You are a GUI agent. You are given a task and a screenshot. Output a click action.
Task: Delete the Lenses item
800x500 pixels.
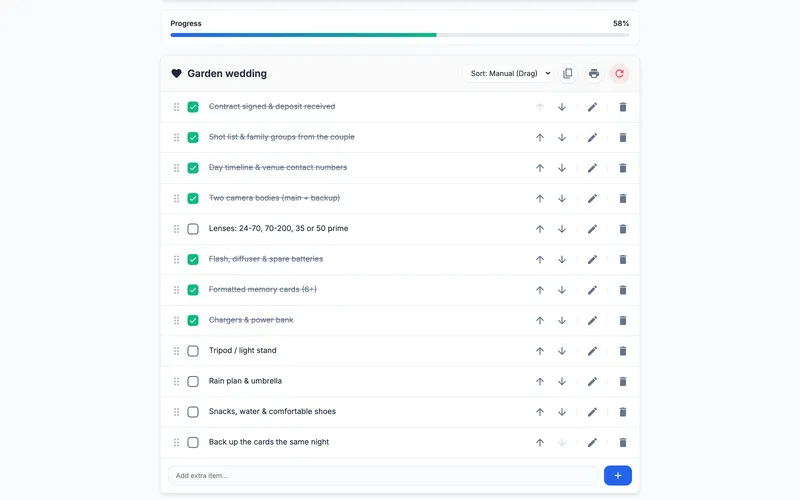[x=622, y=229]
